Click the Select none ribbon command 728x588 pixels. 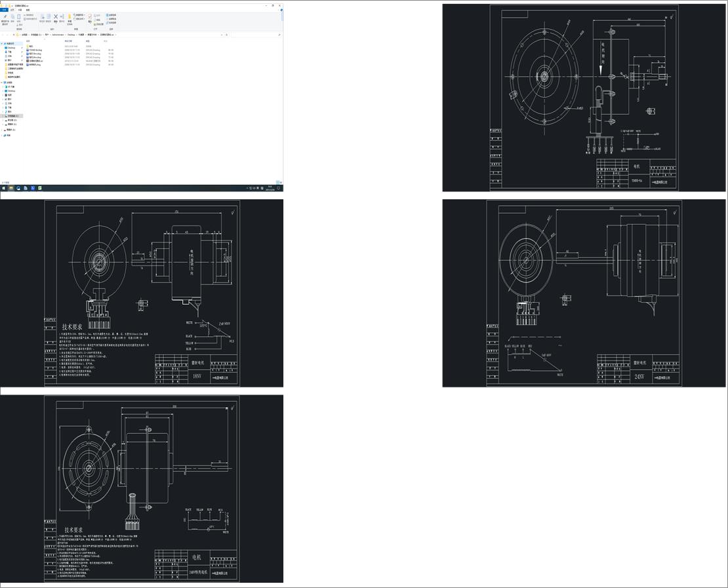click(111, 19)
